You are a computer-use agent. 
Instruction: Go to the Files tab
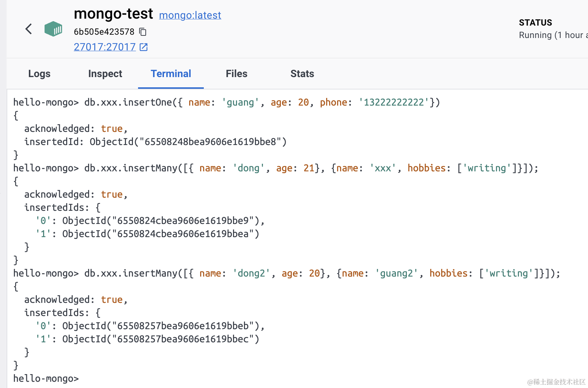237,74
